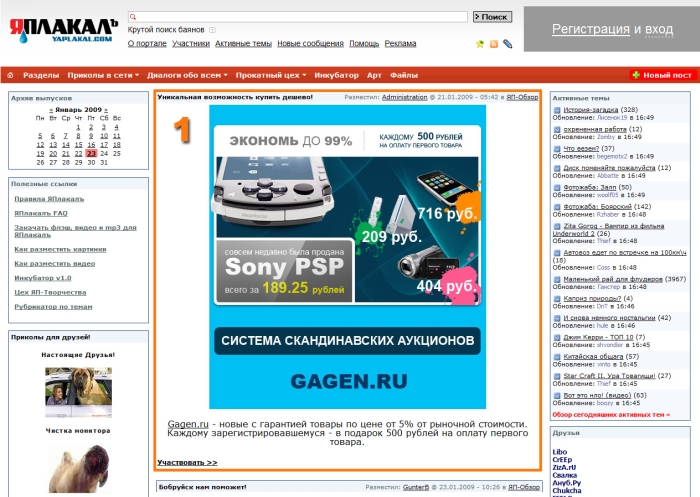700x497 pixels.
Task: Click the blue pencil icon near RSS
Action: pyautogui.click(x=507, y=44)
